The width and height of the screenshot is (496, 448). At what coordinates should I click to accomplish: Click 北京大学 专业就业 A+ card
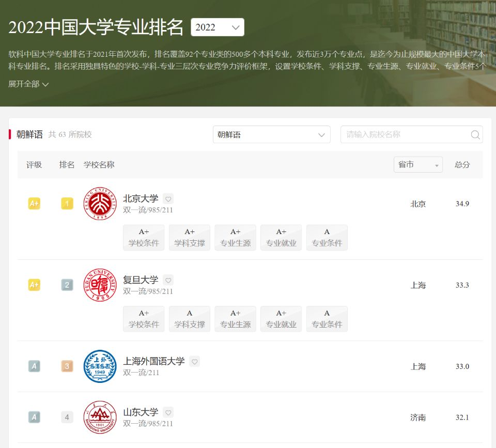click(281, 238)
